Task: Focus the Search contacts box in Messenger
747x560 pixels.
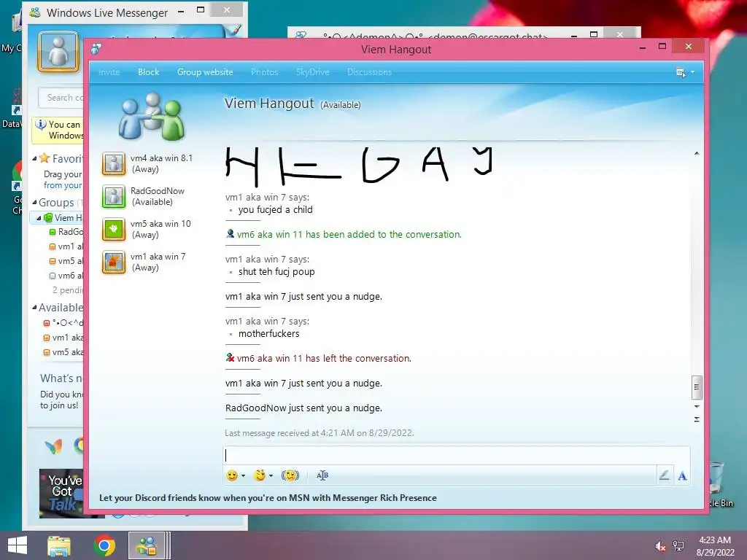Action: (x=62, y=98)
